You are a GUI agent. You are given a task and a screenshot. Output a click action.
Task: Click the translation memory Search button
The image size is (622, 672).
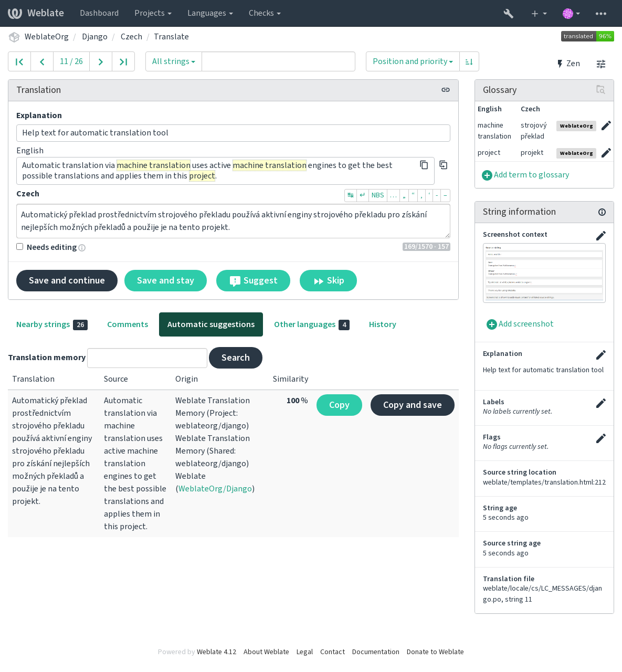(236, 358)
